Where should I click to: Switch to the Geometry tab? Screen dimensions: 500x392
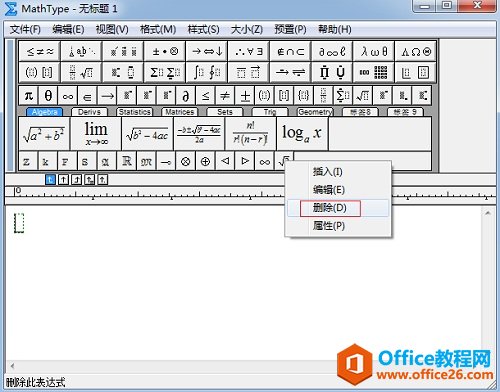315,112
